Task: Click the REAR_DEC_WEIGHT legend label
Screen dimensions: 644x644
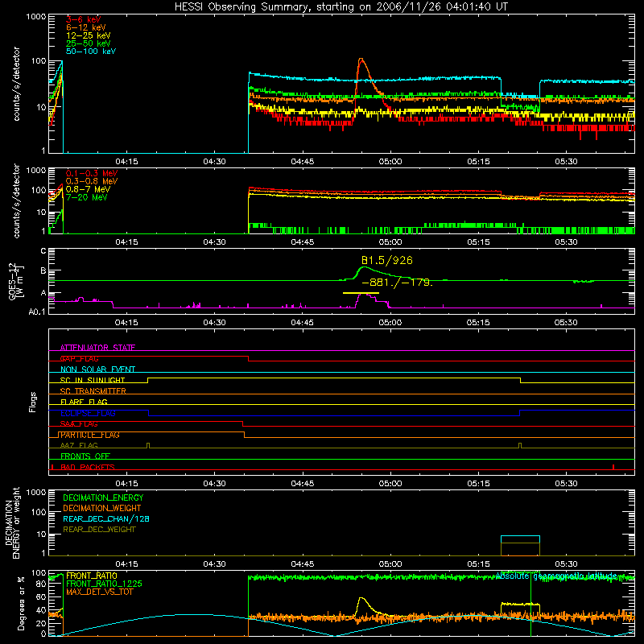Action: [99, 530]
